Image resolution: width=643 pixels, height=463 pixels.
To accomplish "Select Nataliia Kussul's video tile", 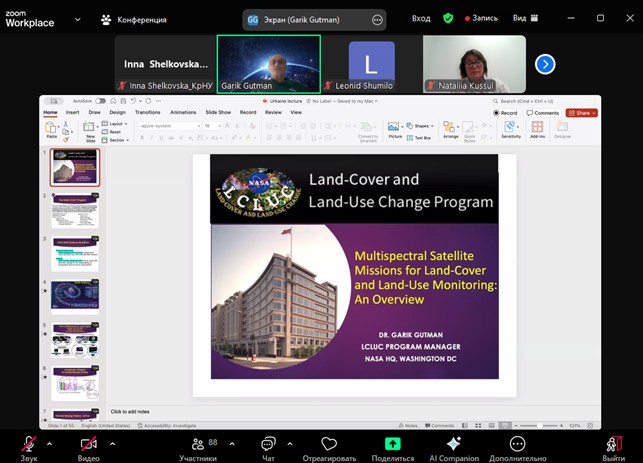I will [x=474, y=64].
